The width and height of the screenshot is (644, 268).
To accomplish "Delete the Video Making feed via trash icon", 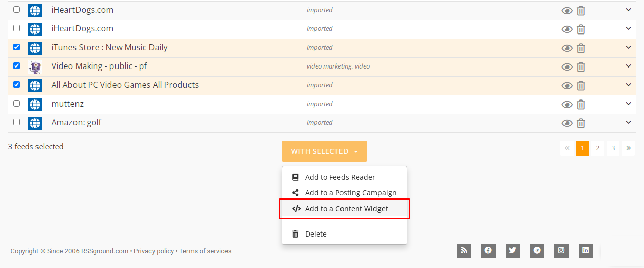I will pyautogui.click(x=581, y=67).
